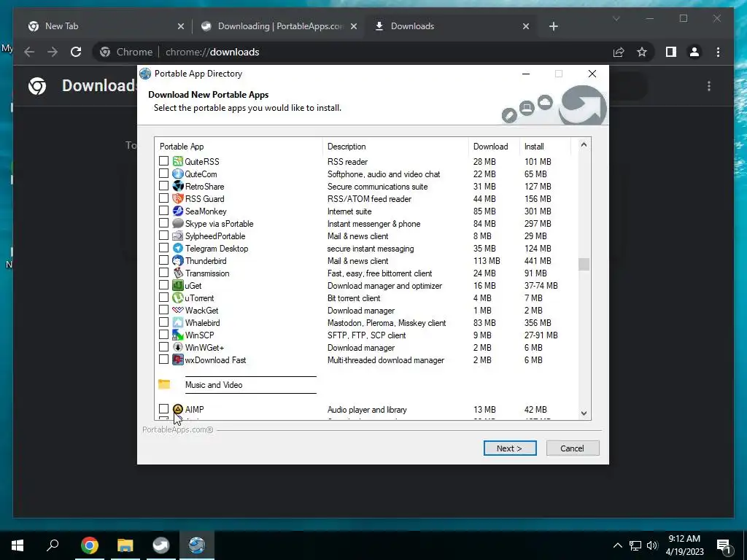The height and width of the screenshot is (560, 747).
Task: Click the WackGet app icon
Action: [x=178, y=310]
